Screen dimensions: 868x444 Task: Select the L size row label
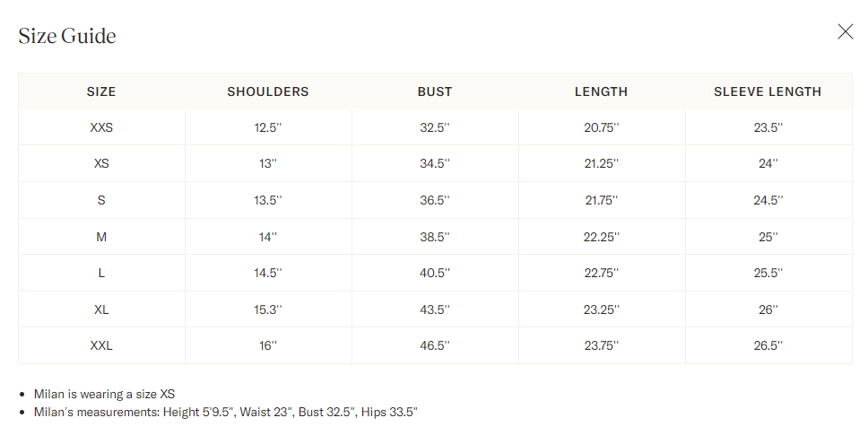point(101,273)
